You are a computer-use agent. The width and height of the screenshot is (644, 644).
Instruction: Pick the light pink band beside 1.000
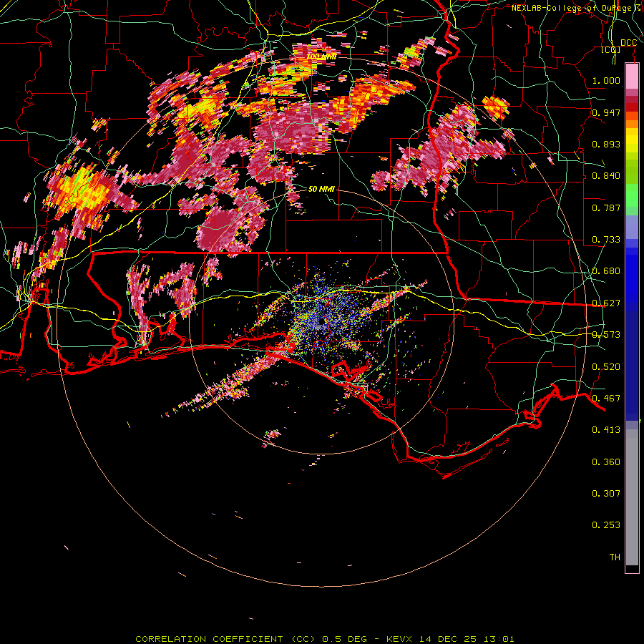coord(632,77)
